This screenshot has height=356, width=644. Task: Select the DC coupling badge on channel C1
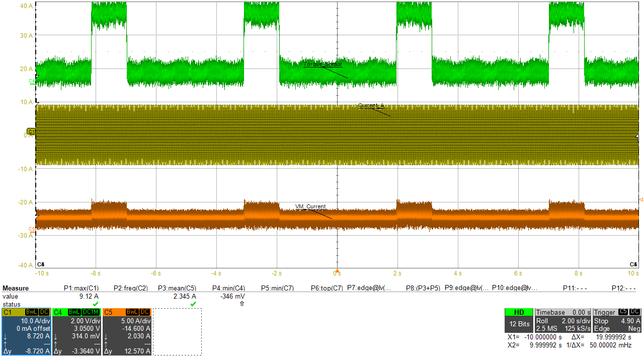pos(44,312)
